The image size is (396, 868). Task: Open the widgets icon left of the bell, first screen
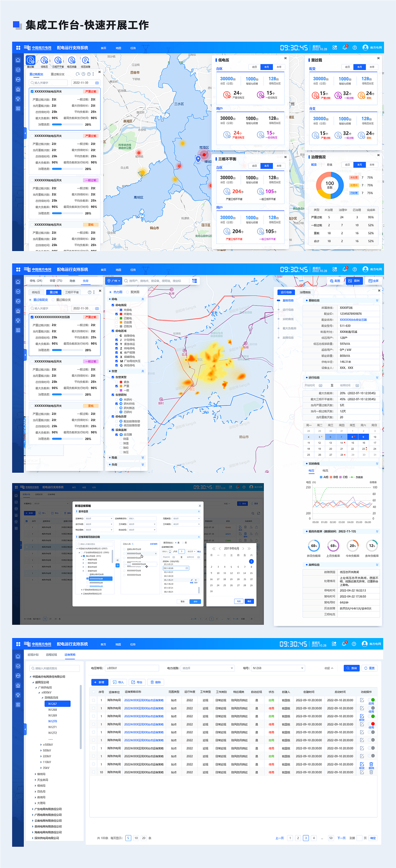(335, 47)
